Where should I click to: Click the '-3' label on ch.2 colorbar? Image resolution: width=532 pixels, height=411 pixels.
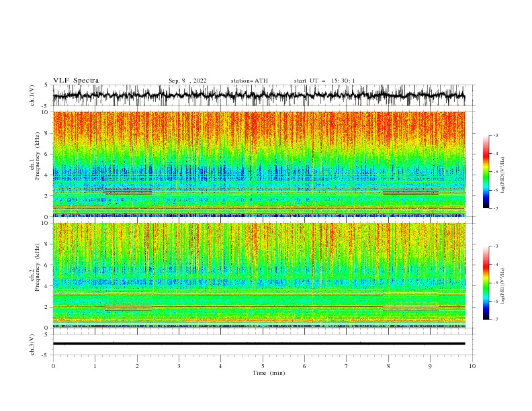coord(495,246)
